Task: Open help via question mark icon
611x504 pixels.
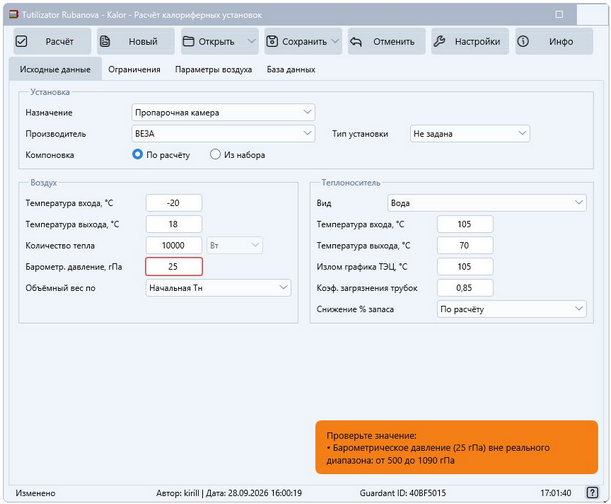Action: pyautogui.click(x=592, y=493)
